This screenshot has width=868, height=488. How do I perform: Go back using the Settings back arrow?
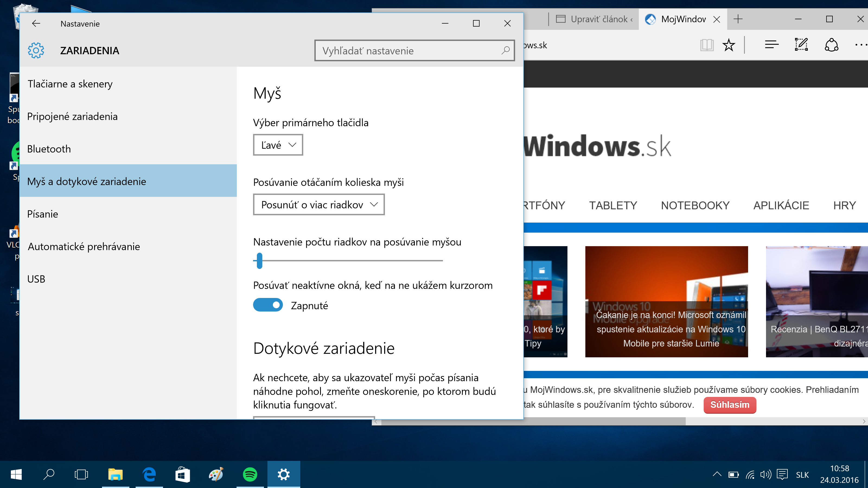(x=36, y=24)
